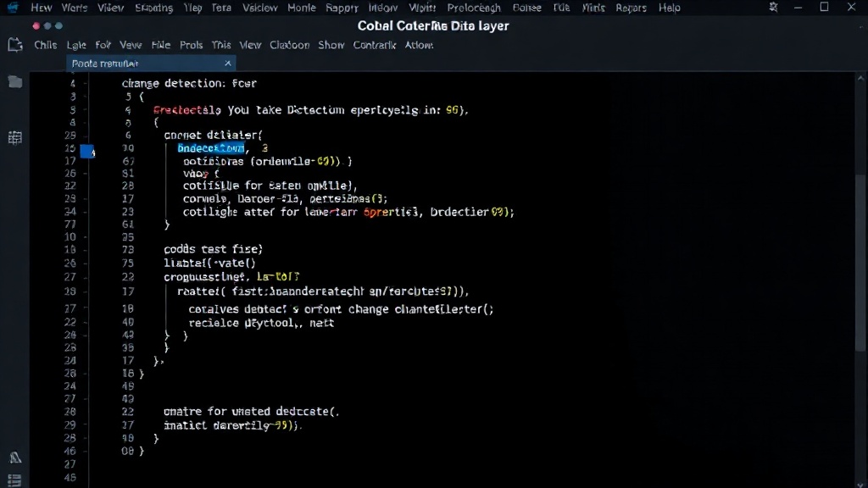Open the 'Repars' menu
The width and height of the screenshot is (868, 488).
tap(631, 8)
